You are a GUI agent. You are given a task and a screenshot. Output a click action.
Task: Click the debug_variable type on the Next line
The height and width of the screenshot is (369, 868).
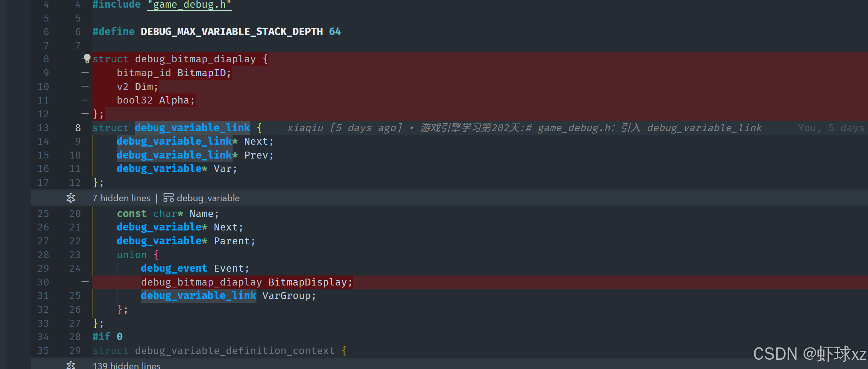tap(159, 227)
